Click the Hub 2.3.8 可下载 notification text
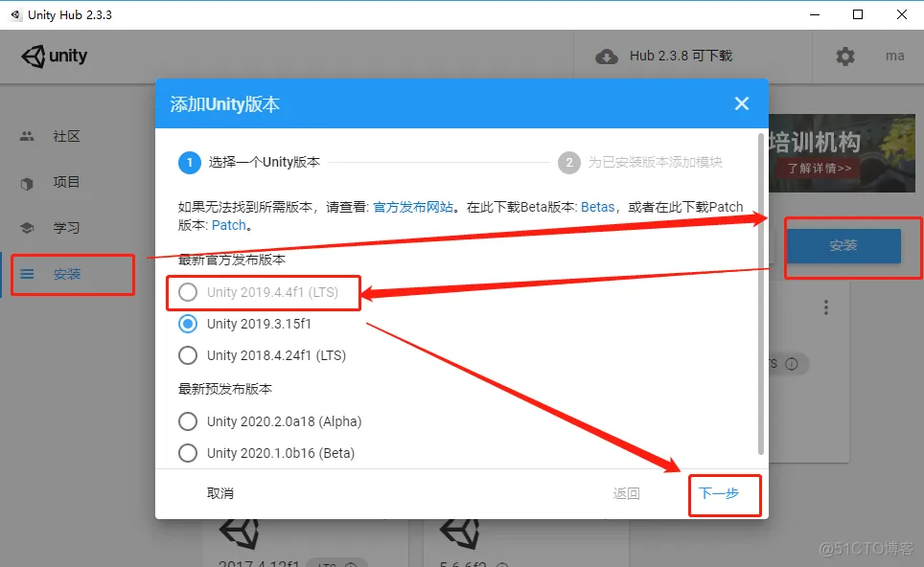924x567 pixels. coord(681,56)
